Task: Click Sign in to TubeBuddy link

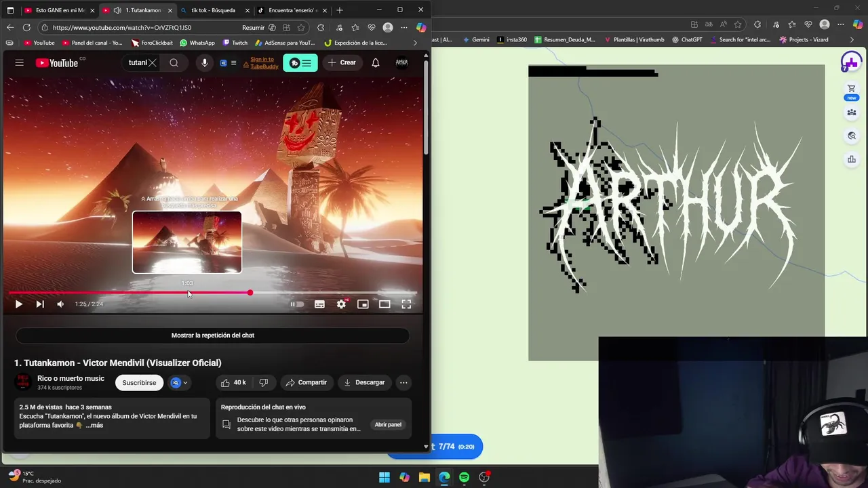Action: [262, 62]
